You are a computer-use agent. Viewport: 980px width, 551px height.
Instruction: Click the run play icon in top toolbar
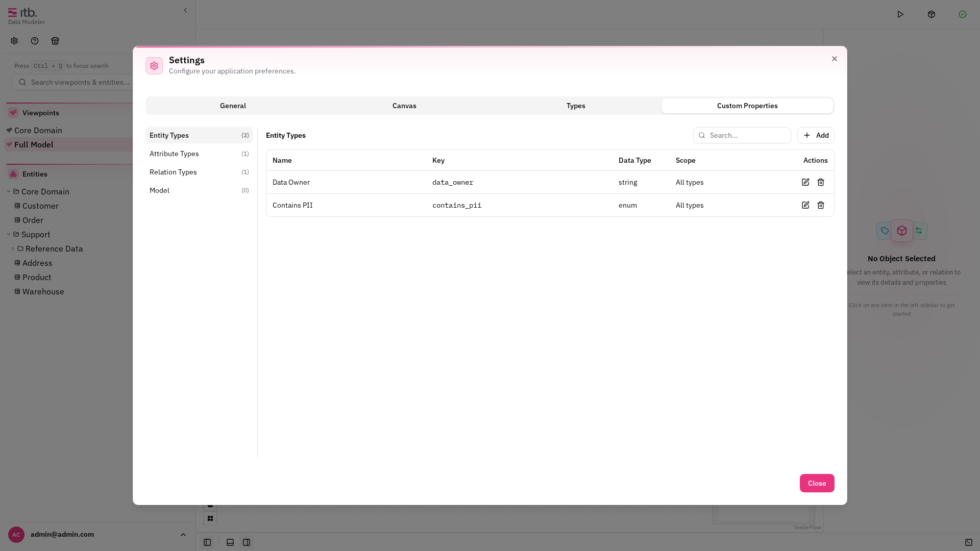[x=900, y=14]
